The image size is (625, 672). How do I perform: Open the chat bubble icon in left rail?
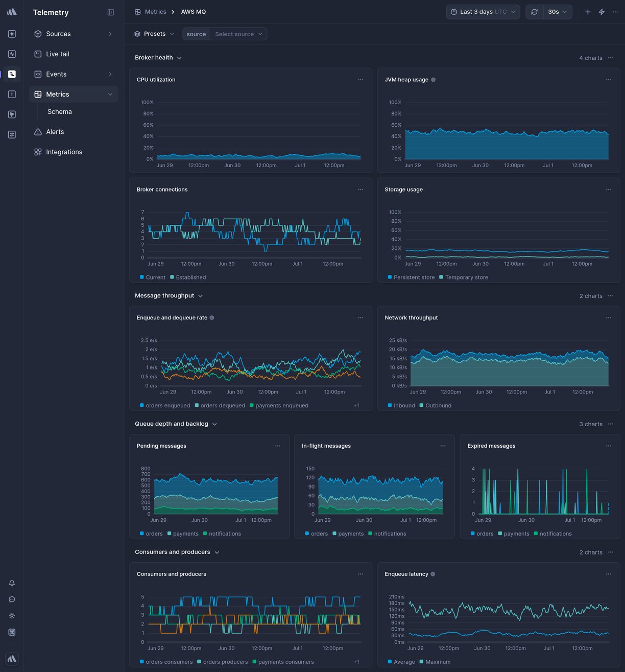12,599
